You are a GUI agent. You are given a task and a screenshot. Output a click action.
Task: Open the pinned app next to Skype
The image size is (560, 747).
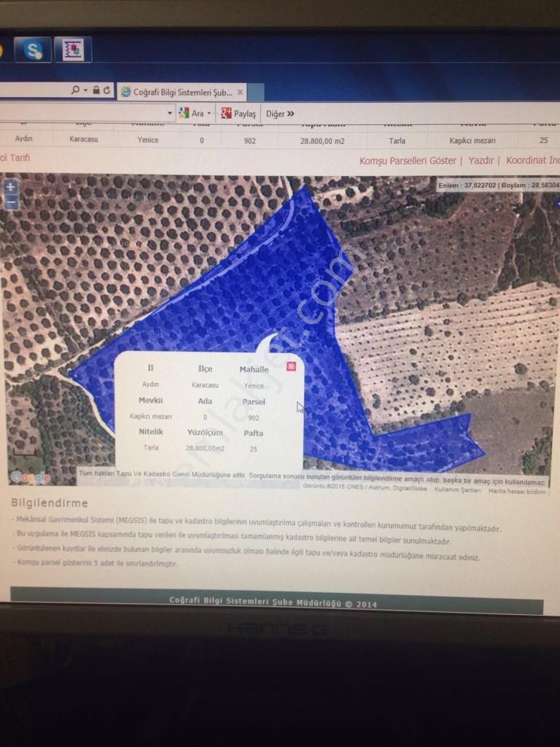coord(73,50)
